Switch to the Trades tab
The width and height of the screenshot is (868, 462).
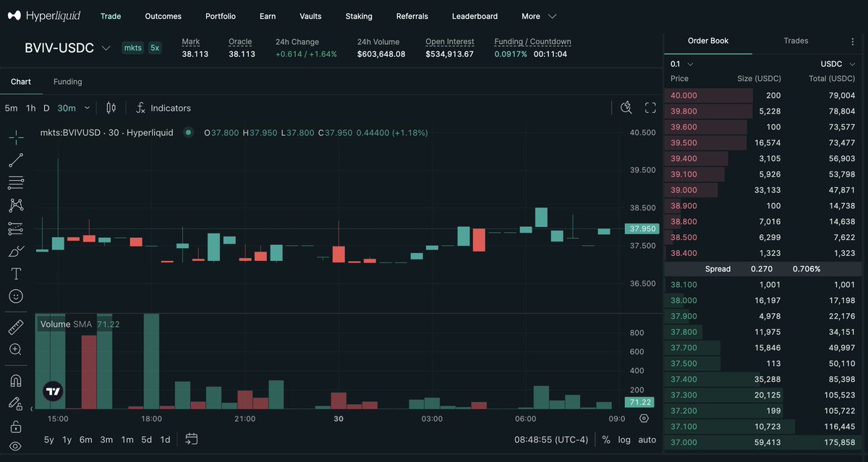coord(796,41)
